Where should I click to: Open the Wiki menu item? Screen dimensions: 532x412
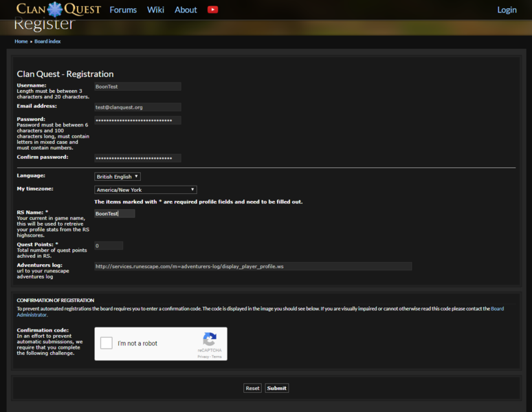pos(156,10)
